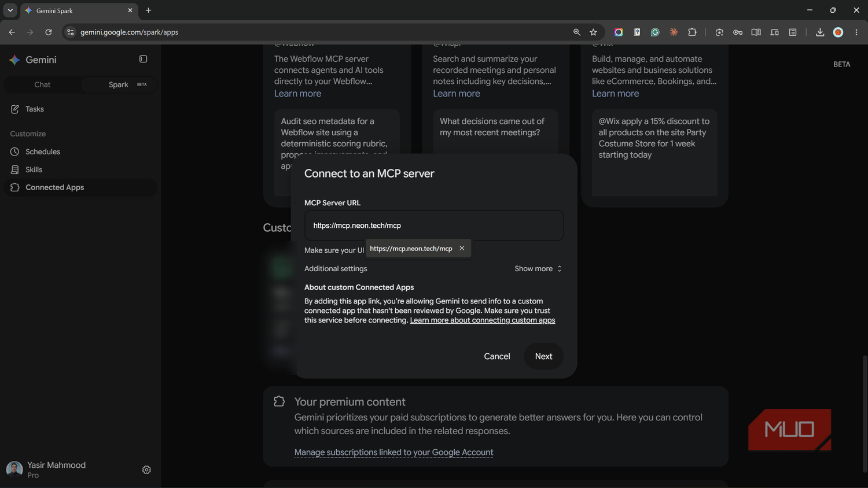The height and width of the screenshot is (488, 868).
Task: Click the MCP Server URL input field
Action: pyautogui.click(x=434, y=225)
